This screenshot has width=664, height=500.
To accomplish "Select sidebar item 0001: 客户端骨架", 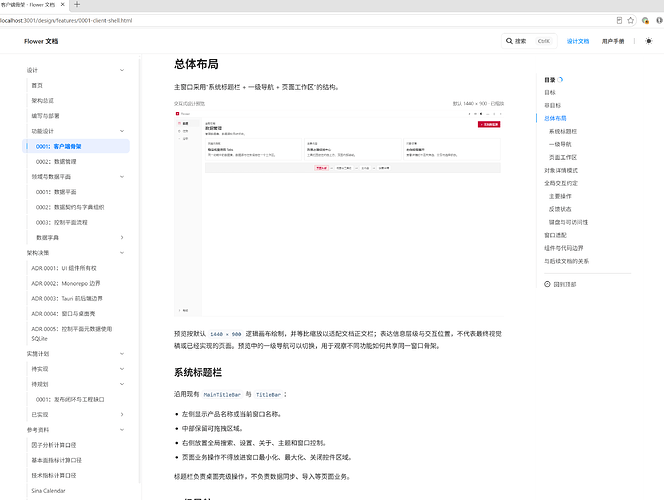I will 76,146.
